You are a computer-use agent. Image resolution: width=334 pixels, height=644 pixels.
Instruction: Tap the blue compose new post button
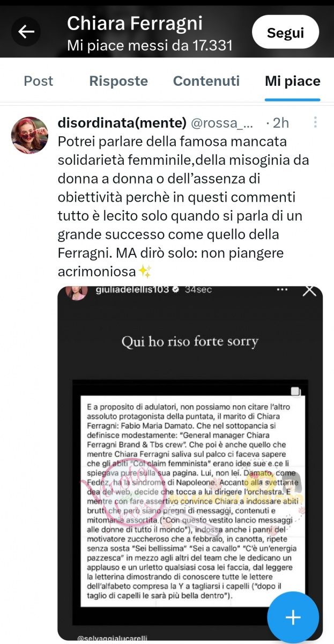tap(293, 618)
